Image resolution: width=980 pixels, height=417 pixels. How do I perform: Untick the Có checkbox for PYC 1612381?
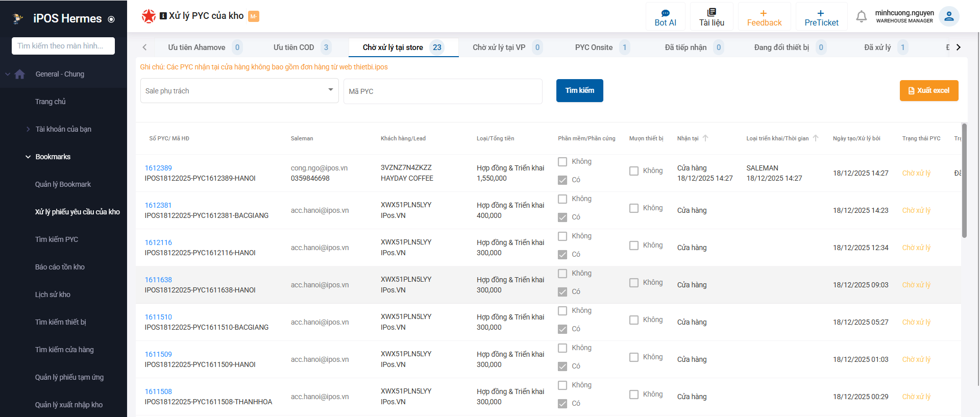(x=562, y=217)
